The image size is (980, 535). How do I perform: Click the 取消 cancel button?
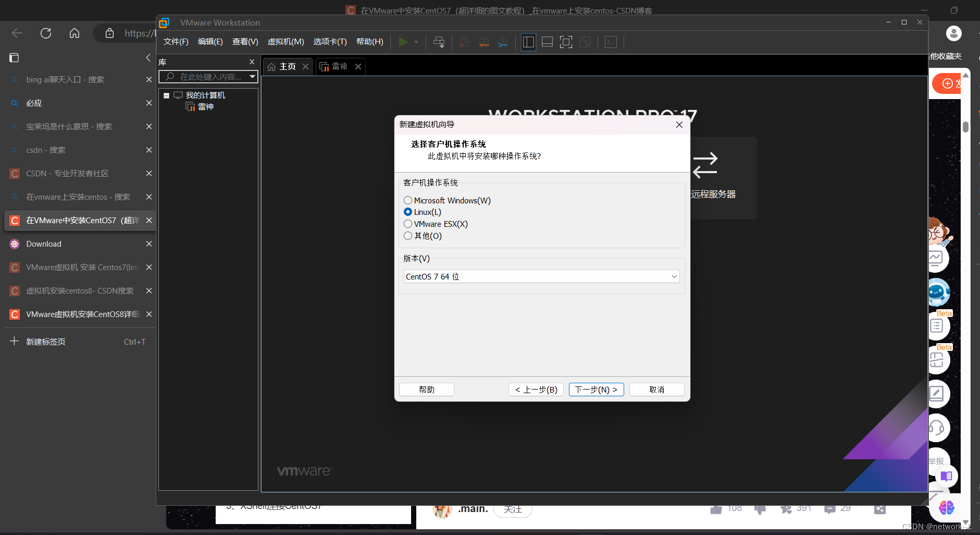pyautogui.click(x=657, y=390)
